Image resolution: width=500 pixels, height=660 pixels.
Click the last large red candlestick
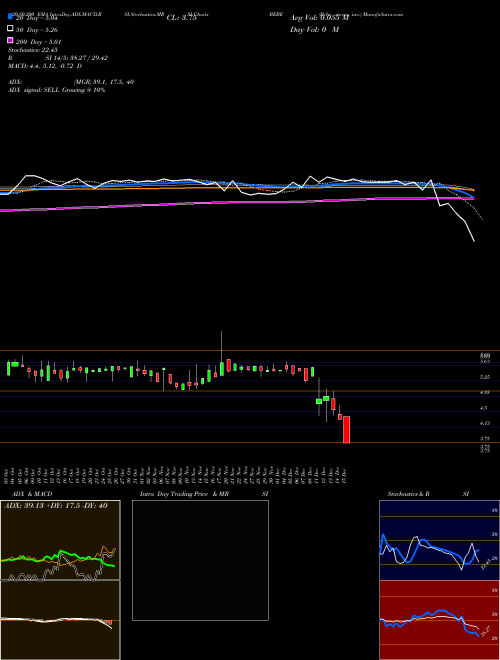click(x=347, y=430)
